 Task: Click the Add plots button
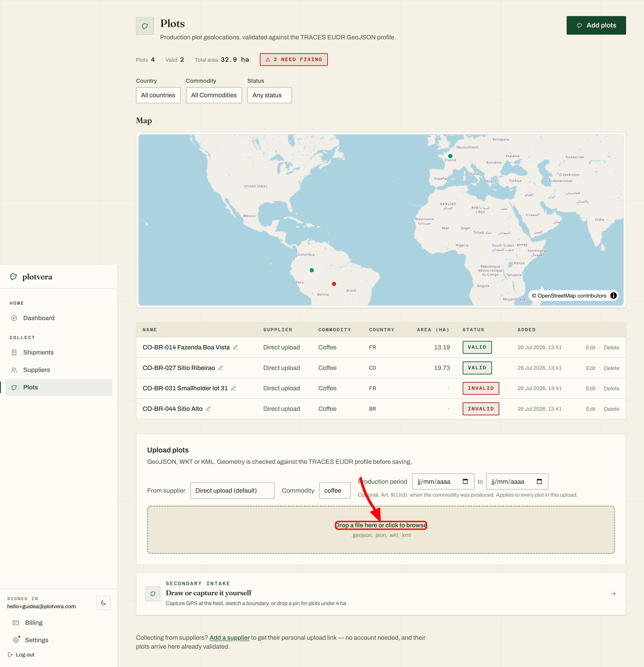point(596,25)
